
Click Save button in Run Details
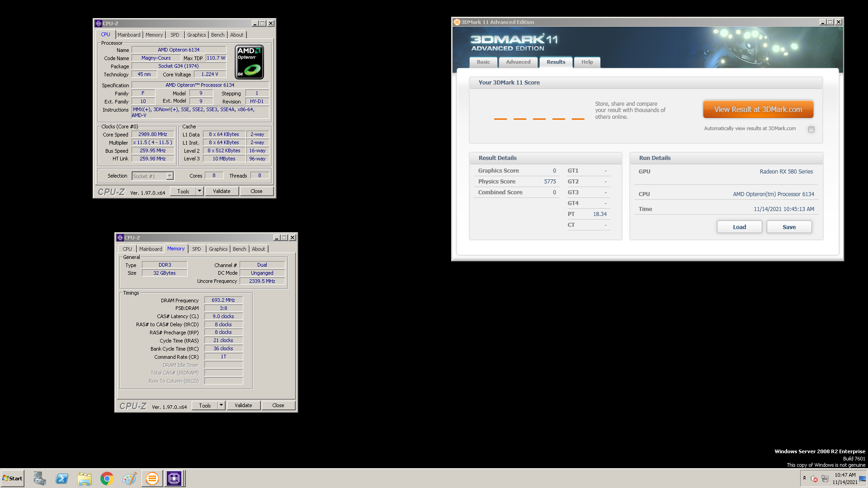[789, 227]
